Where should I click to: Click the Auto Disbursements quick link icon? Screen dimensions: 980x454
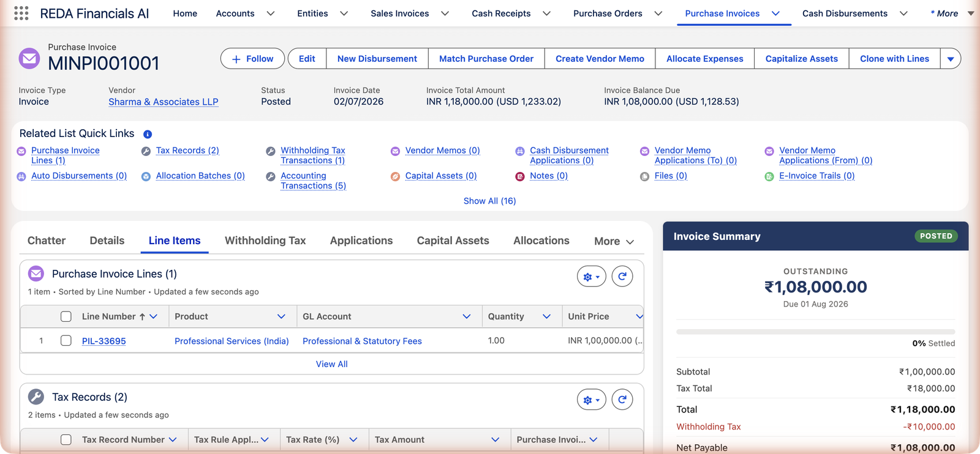(x=21, y=176)
